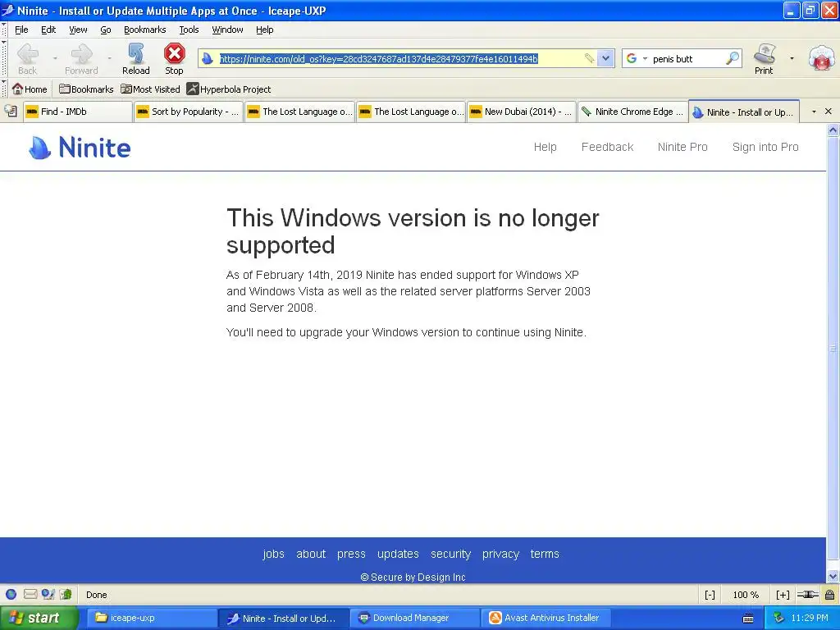Screen dimensions: 840x630
Task: Click the new tab icon left of the tabs
Action: [11, 111]
